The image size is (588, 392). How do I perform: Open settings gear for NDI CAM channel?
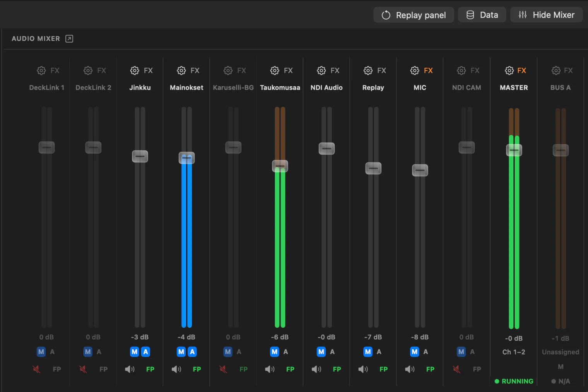point(462,70)
